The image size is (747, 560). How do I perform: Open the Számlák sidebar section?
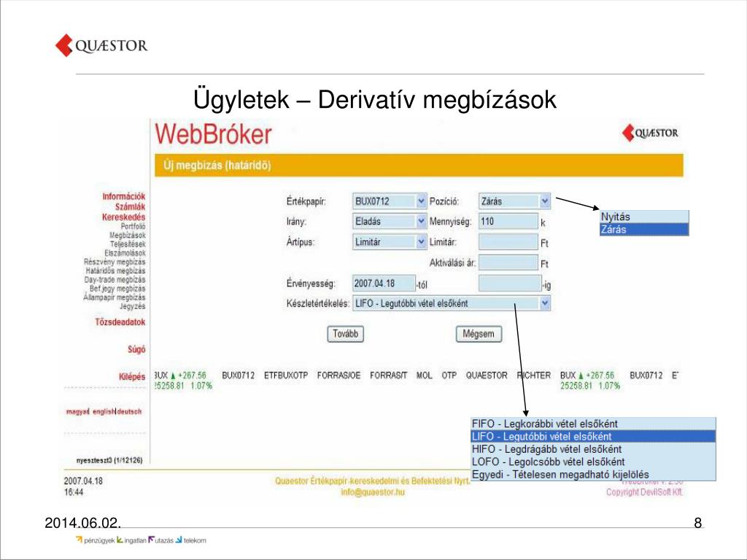[130, 206]
